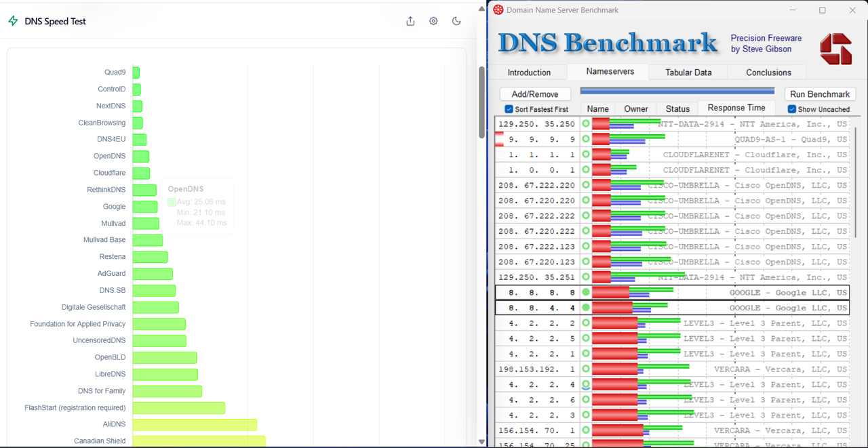Click status circle for 198.153.192.1 row
The width and height of the screenshot is (868, 448).
(586, 369)
